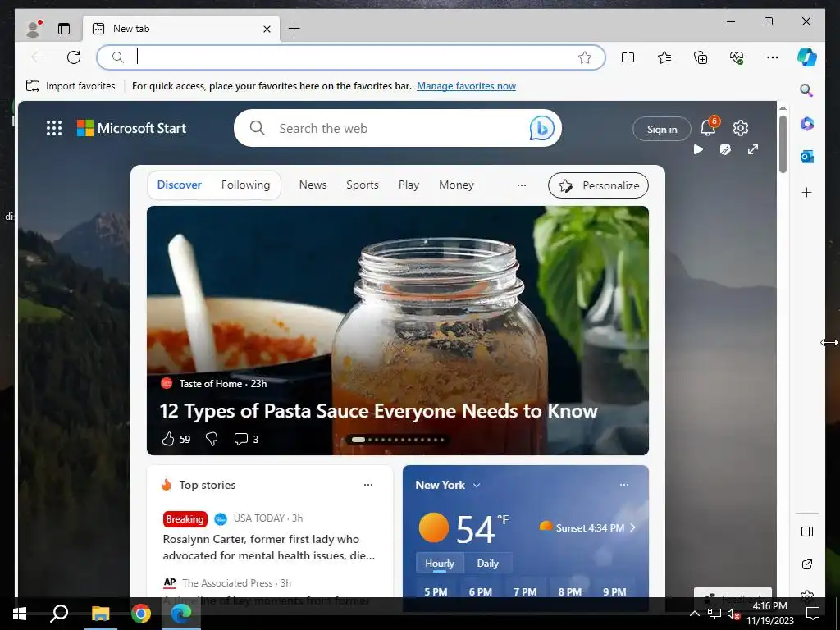Open File Explorer from taskbar

[100, 614]
